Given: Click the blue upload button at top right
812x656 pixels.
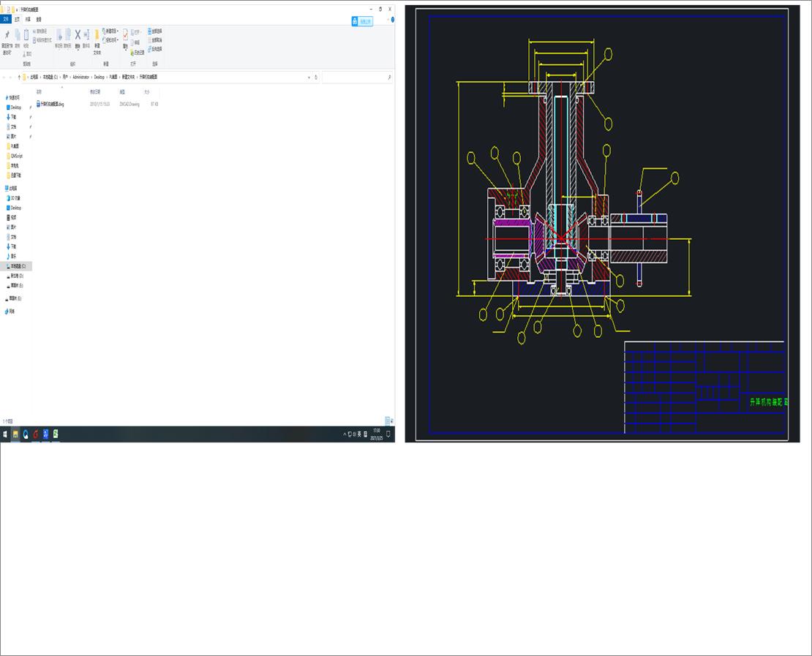Looking at the screenshot, I should [x=362, y=21].
